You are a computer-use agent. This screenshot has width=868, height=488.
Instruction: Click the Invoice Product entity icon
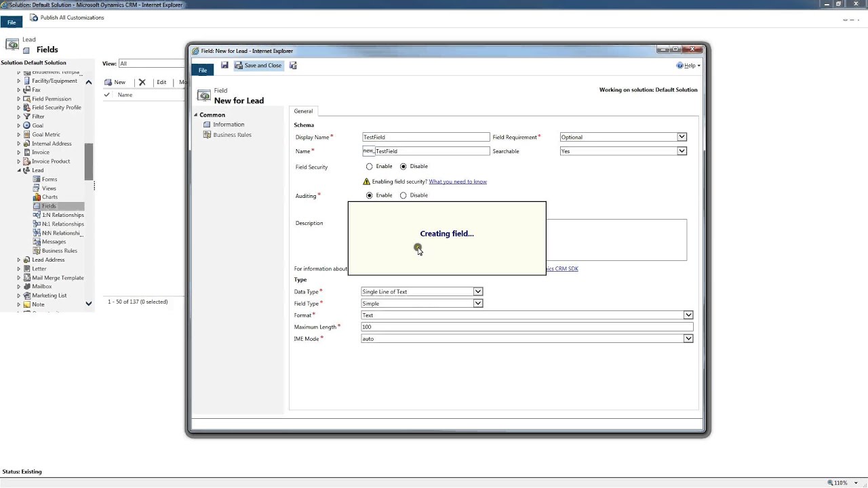[26, 161]
